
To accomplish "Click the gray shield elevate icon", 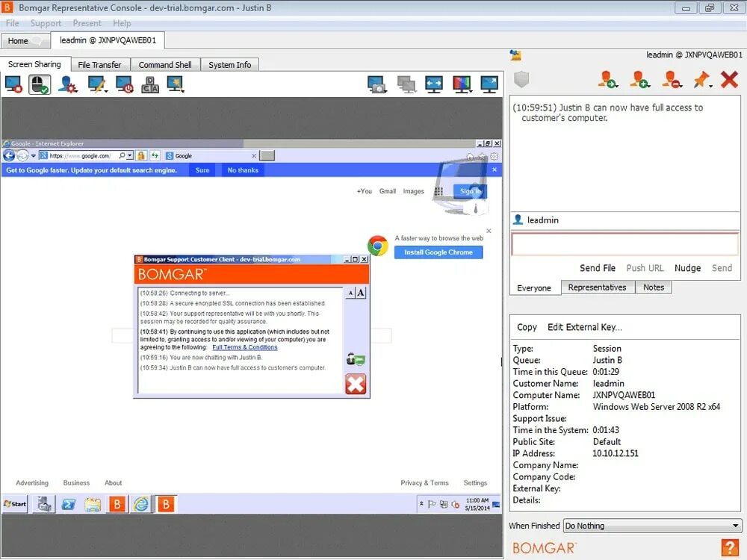I will coord(521,79).
